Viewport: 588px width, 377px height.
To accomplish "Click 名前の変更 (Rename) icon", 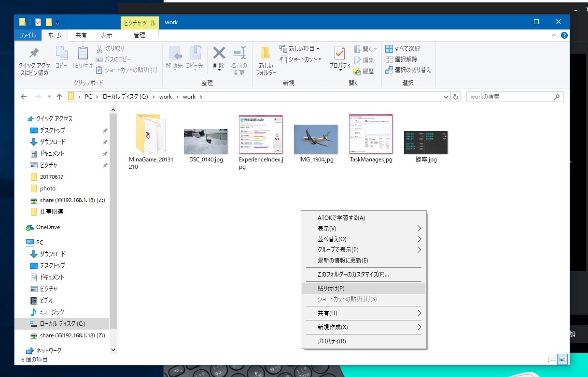I will (239, 61).
